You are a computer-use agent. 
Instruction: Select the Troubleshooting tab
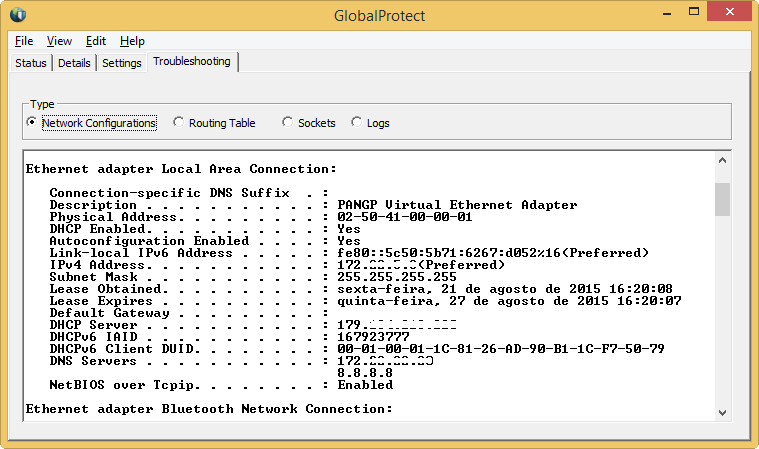pyautogui.click(x=192, y=62)
